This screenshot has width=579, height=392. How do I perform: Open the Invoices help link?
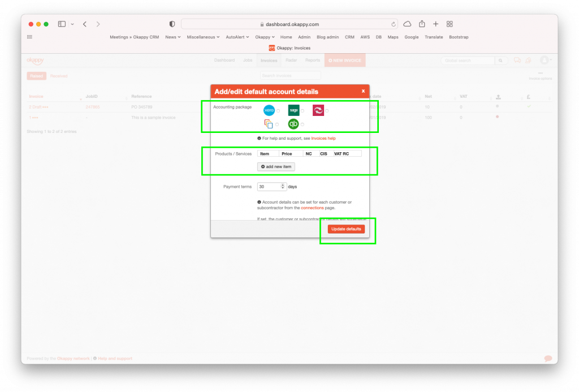pos(323,139)
